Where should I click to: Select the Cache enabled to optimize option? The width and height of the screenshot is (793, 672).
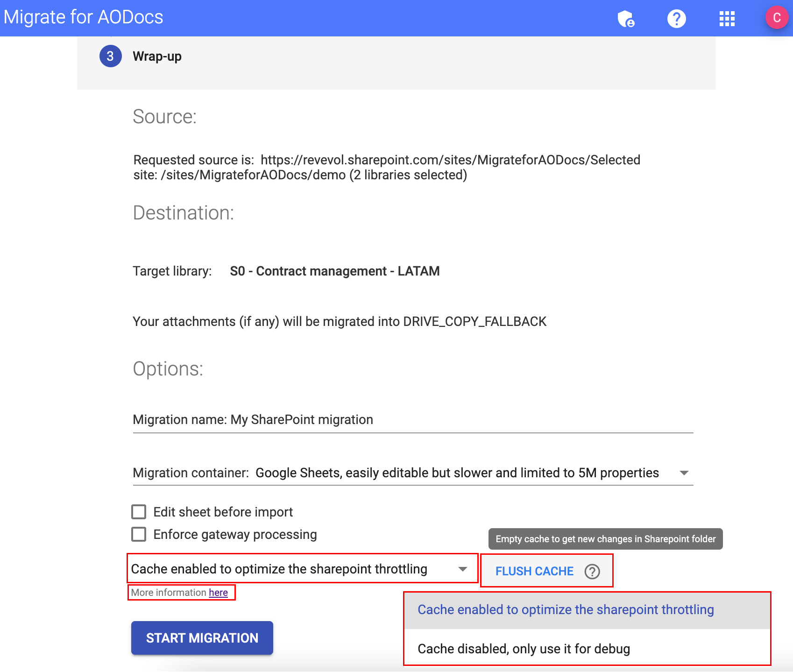click(x=566, y=609)
